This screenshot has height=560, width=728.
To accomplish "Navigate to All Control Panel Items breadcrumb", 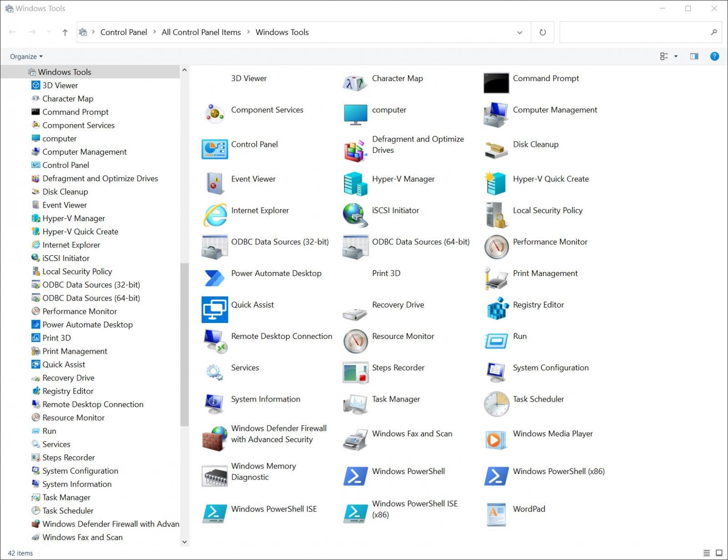I will pos(201,32).
